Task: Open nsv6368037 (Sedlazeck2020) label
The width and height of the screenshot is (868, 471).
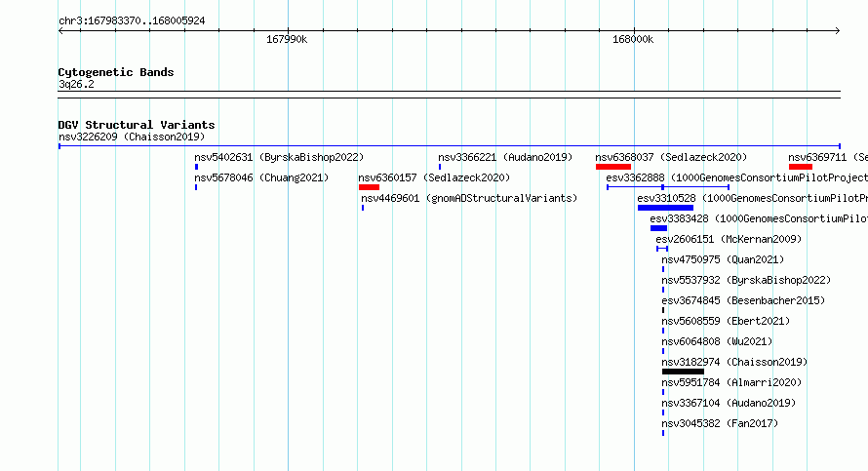Action: pyautogui.click(x=671, y=157)
